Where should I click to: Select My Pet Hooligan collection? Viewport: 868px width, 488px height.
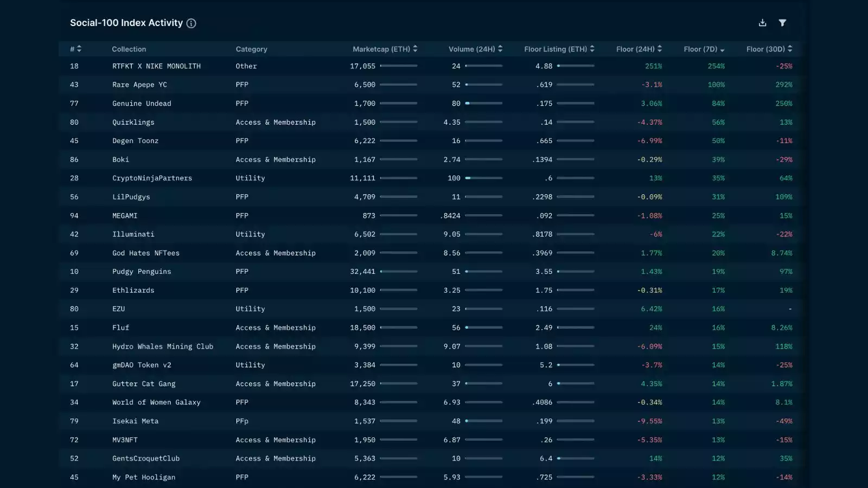[x=144, y=478]
